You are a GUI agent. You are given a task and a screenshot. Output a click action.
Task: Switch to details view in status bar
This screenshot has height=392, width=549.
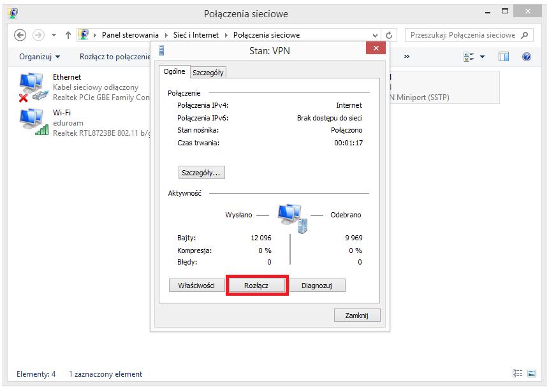click(x=518, y=374)
